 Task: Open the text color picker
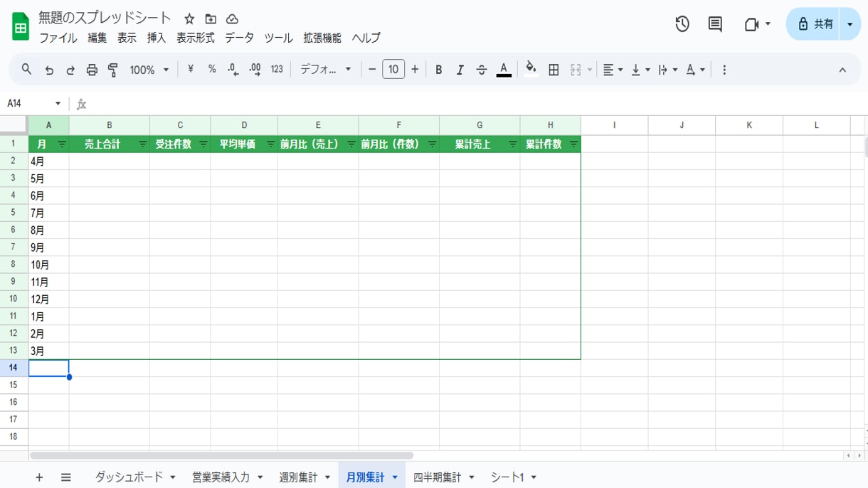504,70
